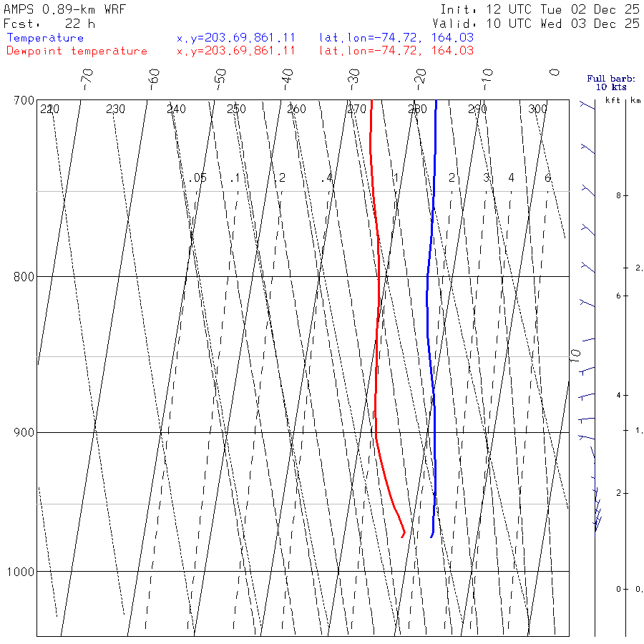Click the '270' potential temperature label
The width and height of the screenshot is (644, 644).
click(x=356, y=109)
